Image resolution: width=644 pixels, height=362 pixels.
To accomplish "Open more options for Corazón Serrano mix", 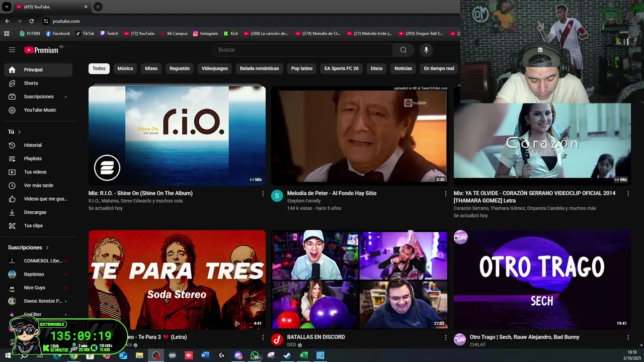I will pyautogui.click(x=628, y=194).
